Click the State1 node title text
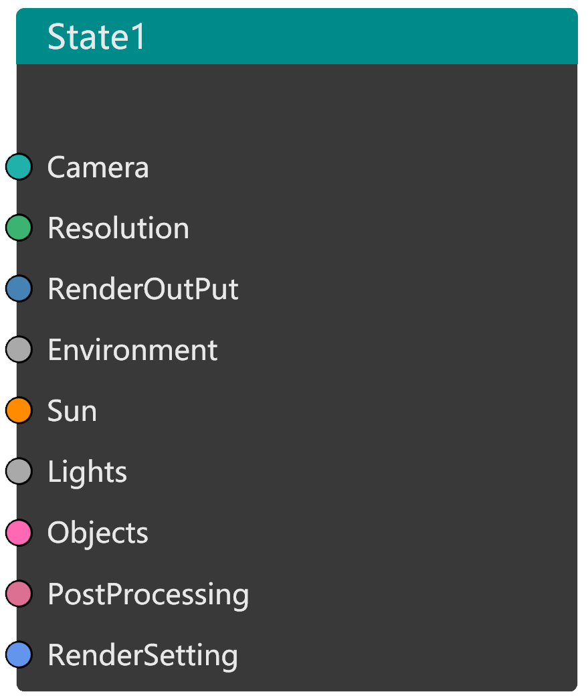588x700 pixels. 96,37
